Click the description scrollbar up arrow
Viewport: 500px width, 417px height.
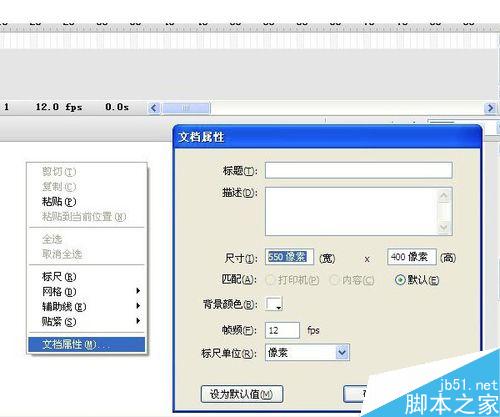click(444, 196)
